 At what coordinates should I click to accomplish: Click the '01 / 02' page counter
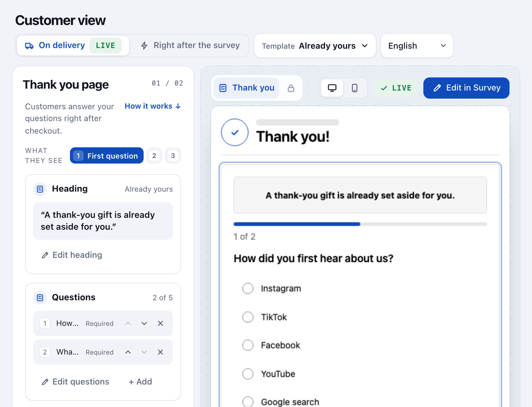pyautogui.click(x=167, y=83)
